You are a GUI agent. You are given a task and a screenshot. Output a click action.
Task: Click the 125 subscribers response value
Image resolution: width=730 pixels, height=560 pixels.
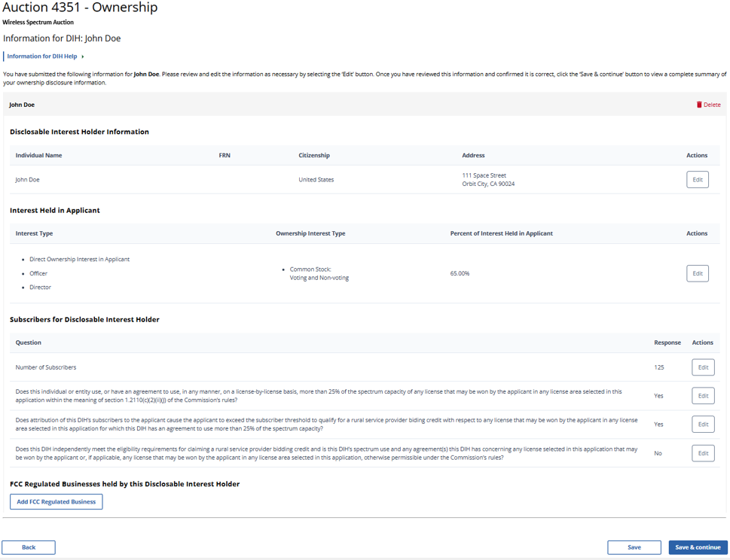pos(659,367)
